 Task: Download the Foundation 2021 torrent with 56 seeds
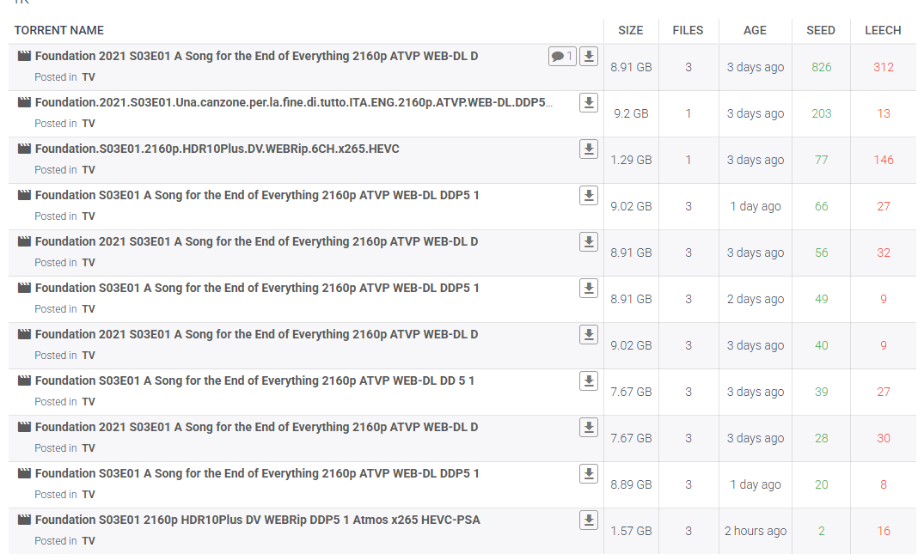click(589, 242)
